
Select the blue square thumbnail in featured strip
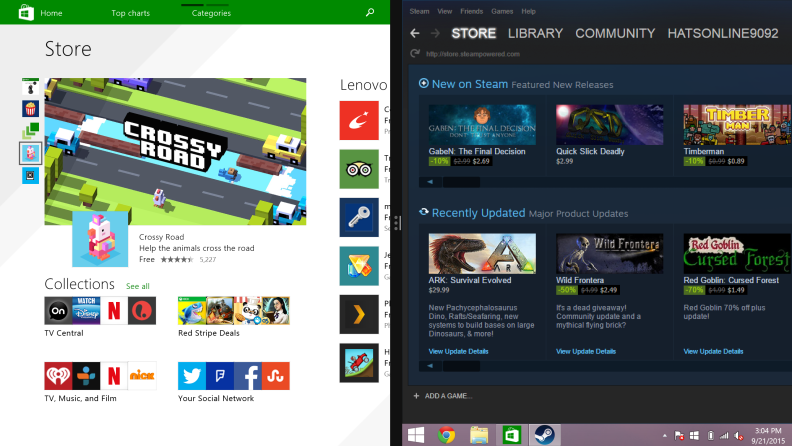(x=30, y=176)
